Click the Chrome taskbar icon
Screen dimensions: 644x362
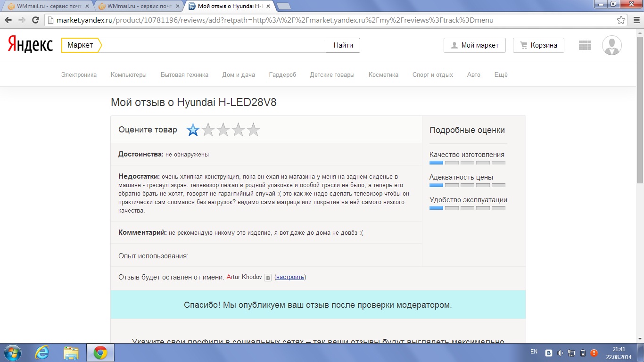point(99,353)
